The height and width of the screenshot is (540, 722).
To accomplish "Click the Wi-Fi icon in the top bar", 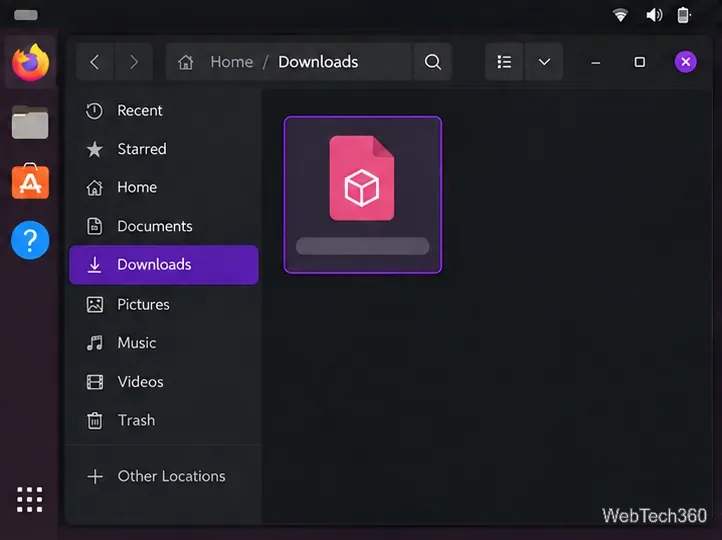I will [x=620, y=15].
